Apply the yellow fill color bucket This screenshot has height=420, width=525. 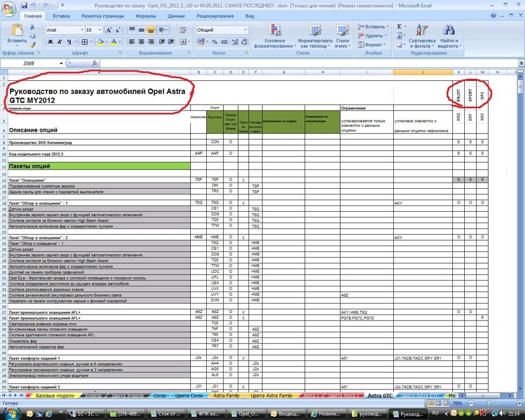tap(100, 42)
